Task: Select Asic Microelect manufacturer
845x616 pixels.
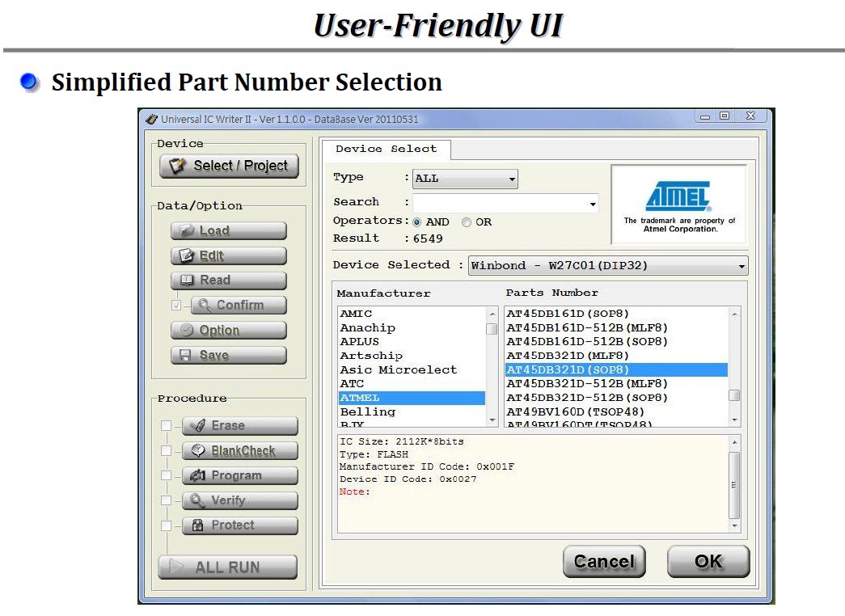Action: tap(412, 369)
